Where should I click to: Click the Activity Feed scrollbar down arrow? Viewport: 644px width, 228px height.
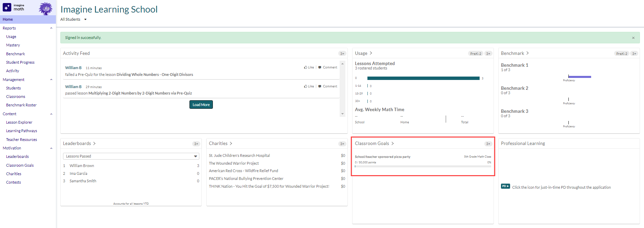342,114
